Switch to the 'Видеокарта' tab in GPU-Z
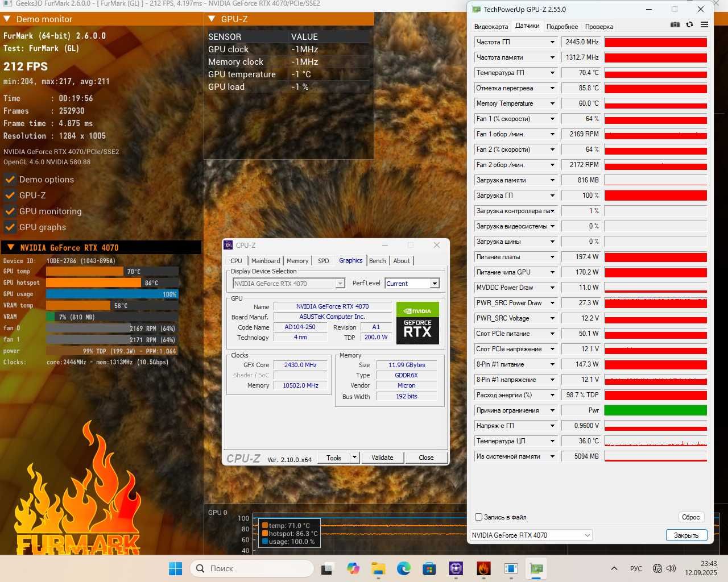Image resolution: width=728 pixels, height=582 pixels. [x=491, y=27]
